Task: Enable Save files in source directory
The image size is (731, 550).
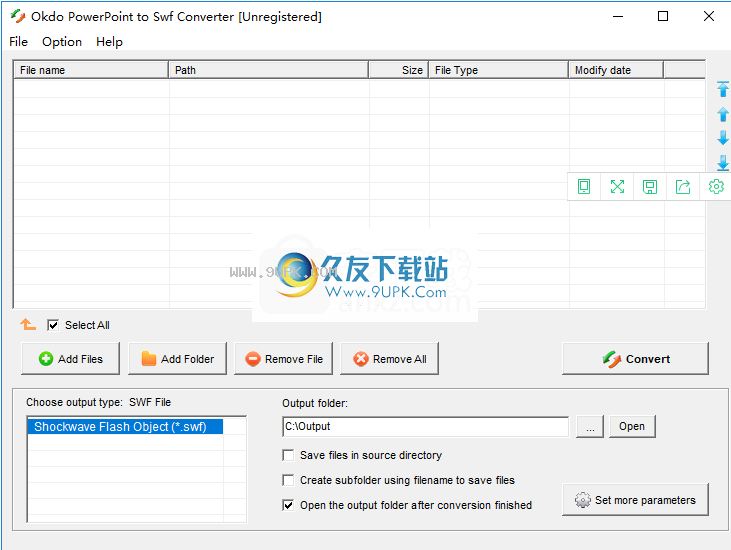Action: pyautogui.click(x=288, y=455)
